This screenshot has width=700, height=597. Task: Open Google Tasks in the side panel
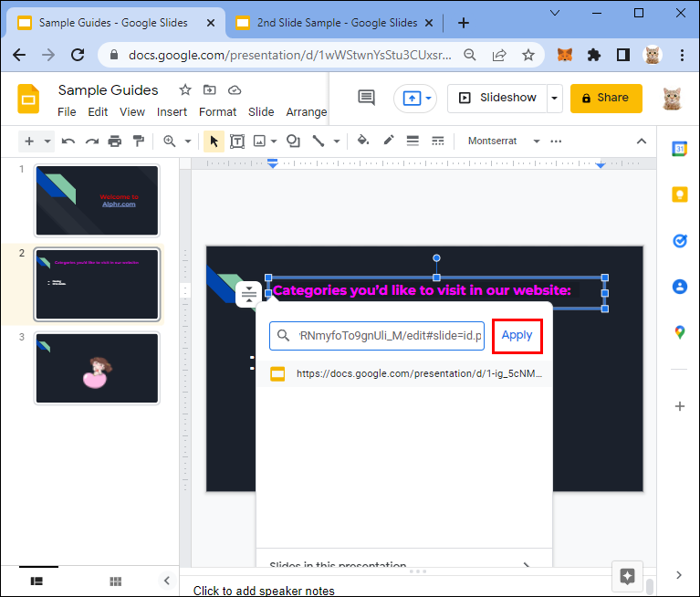click(x=679, y=241)
